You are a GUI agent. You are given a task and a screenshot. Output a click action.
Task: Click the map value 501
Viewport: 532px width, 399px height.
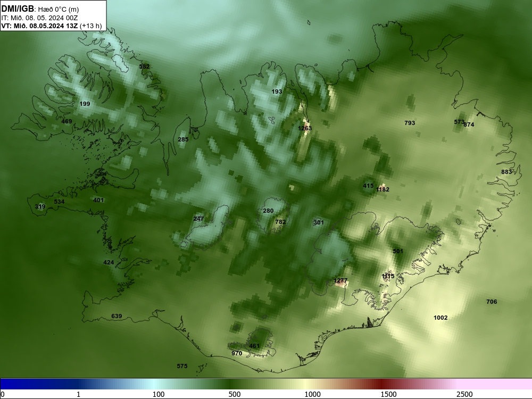398,252
